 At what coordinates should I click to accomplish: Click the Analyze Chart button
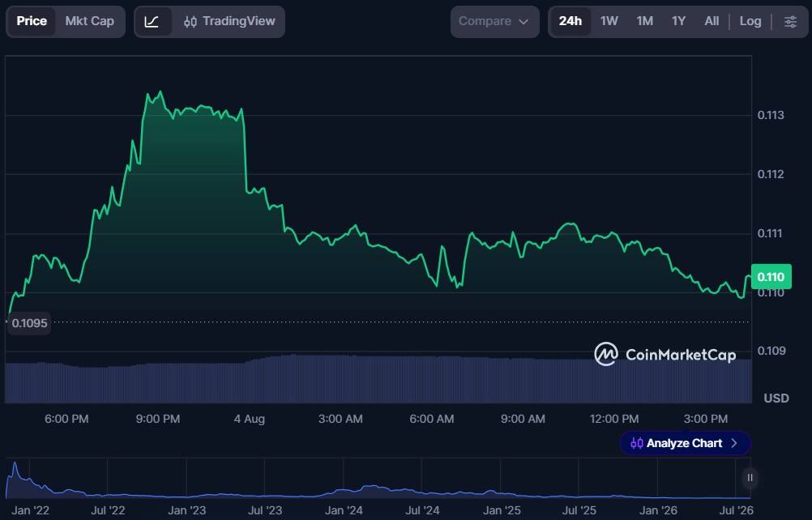click(685, 443)
